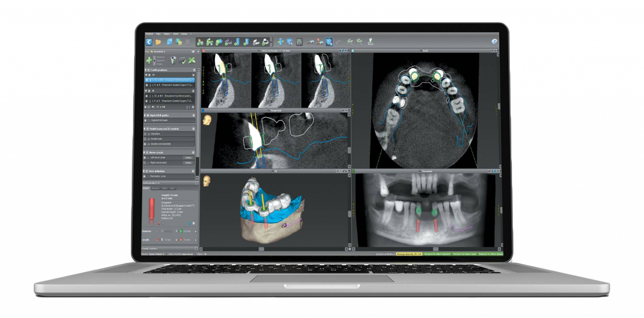Toggle visibility of Right nerve canal
The height and width of the screenshot is (318, 644).
[145, 163]
